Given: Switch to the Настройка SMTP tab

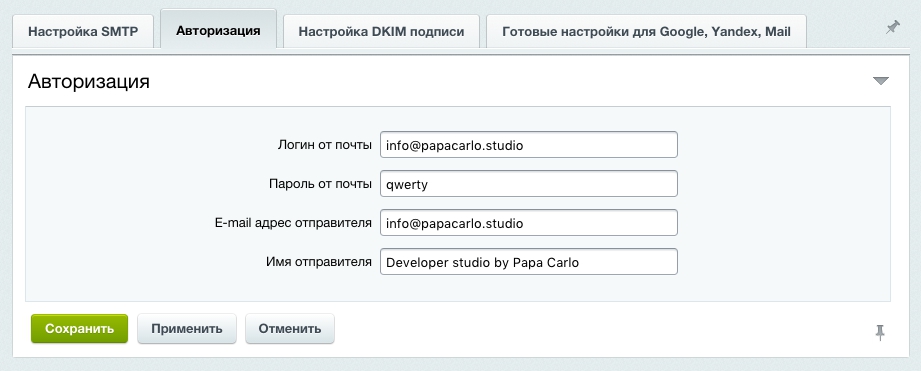Looking at the screenshot, I should pos(83,32).
